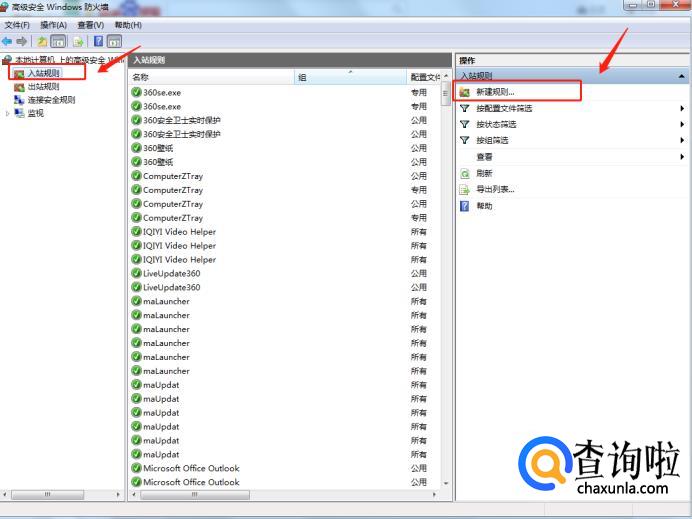Screen dimensions: 692x519
Task: Select the first 360se.exe 专用 rule
Action: point(286,92)
